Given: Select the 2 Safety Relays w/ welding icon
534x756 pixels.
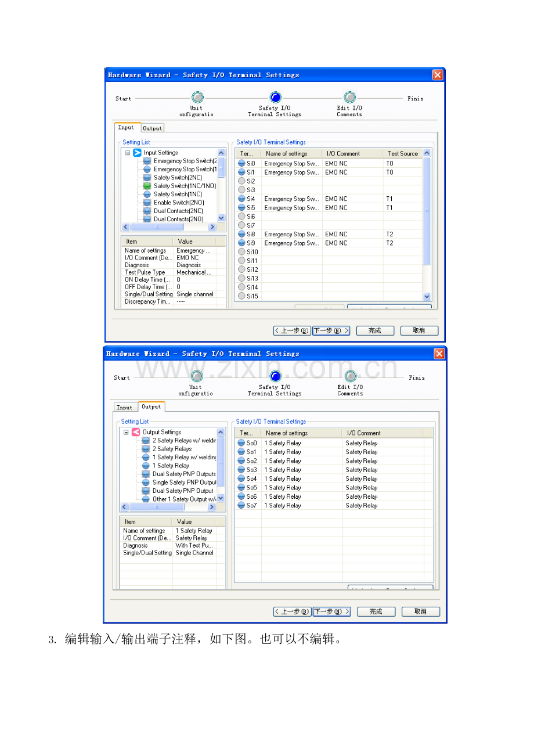Looking at the screenshot, I should [146, 441].
